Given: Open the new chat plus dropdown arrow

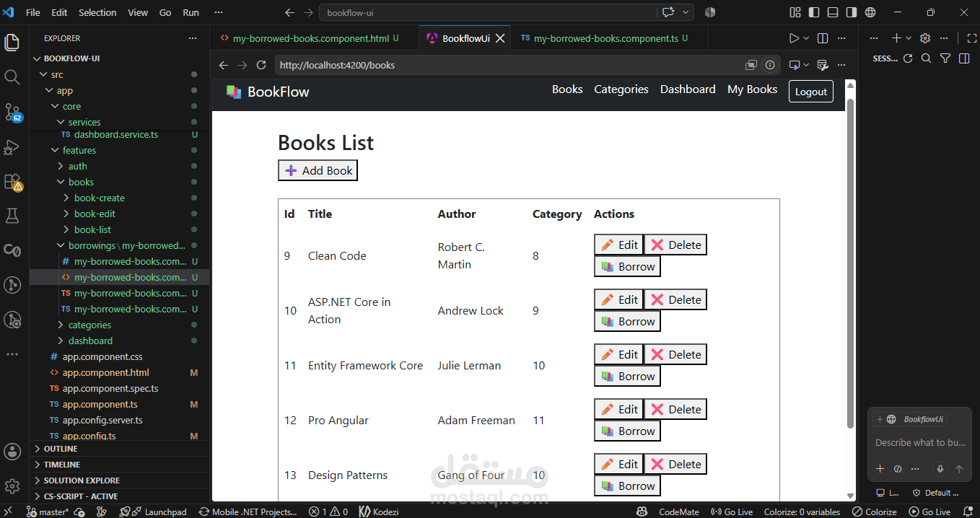Looking at the screenshot, I should (909, 38).
